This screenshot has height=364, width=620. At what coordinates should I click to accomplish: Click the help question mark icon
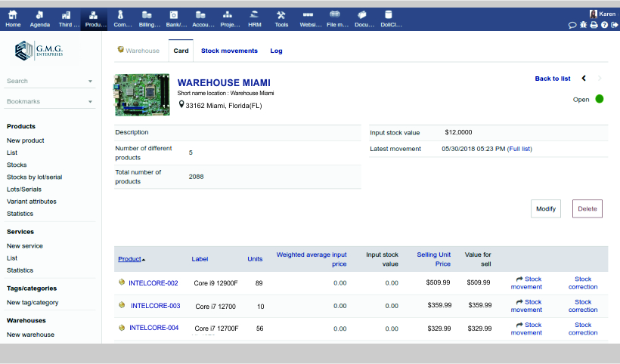[x=604, y=25]
